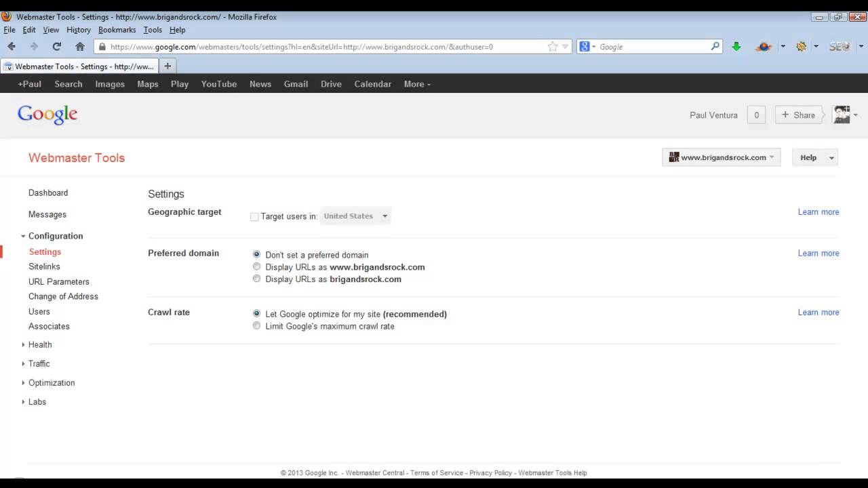Screen dimensions: 868x488
Task: Open URL Parameters in the sidebar
Action: coord(59,281)
